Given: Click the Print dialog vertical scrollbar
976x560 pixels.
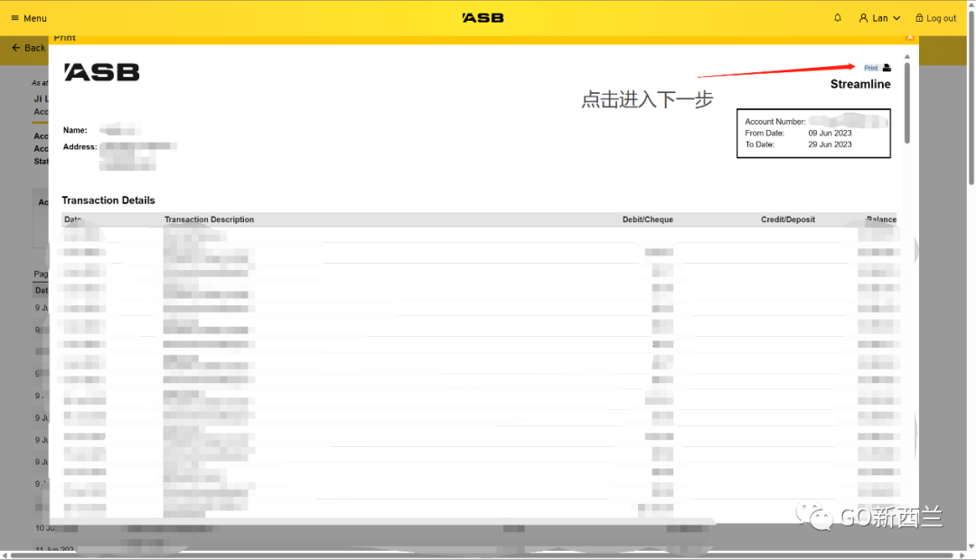Looking at the screenshot, I should coord(907,103).
